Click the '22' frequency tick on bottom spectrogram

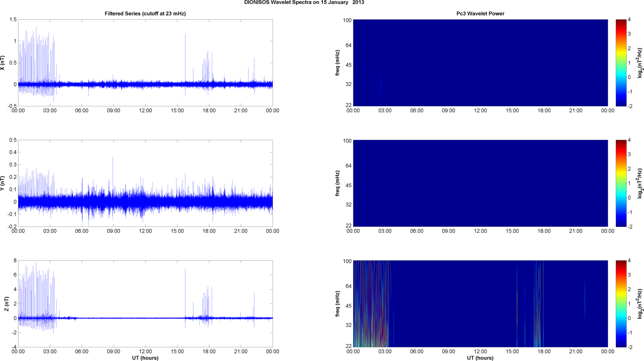point(349,346)
